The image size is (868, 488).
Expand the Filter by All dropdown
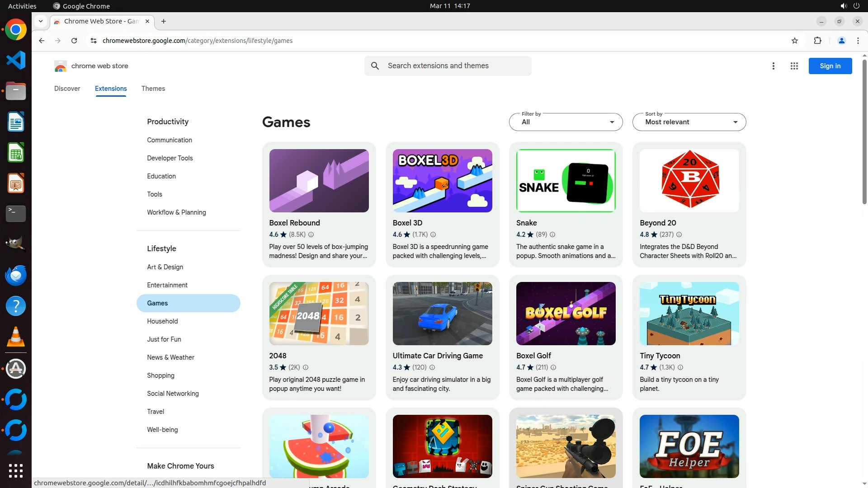566,122
